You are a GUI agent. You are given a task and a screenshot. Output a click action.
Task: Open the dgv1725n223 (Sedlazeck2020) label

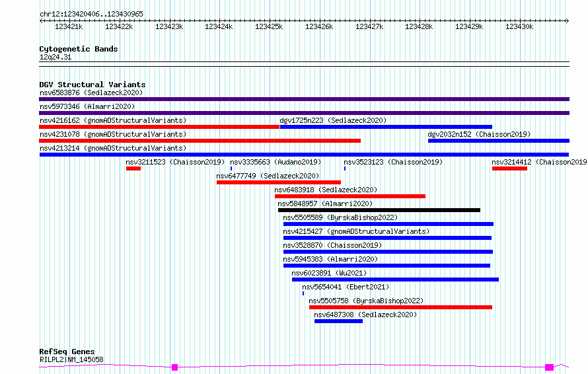[333, 120]
